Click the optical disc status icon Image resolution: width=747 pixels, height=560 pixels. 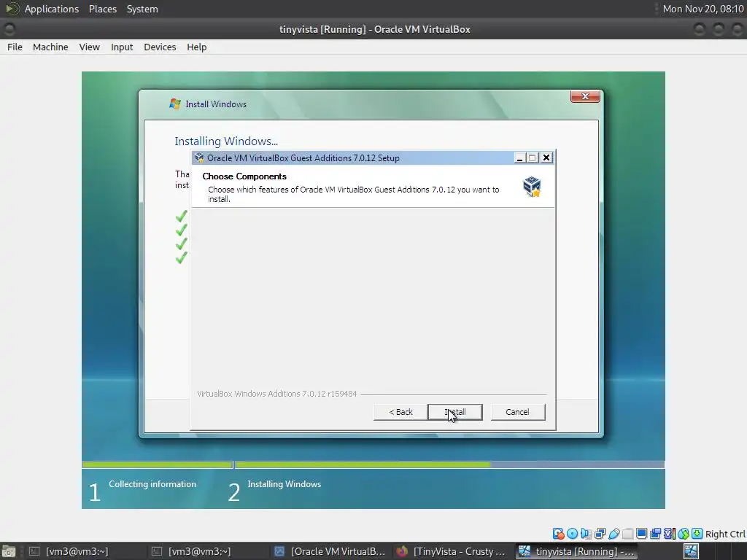572,534
